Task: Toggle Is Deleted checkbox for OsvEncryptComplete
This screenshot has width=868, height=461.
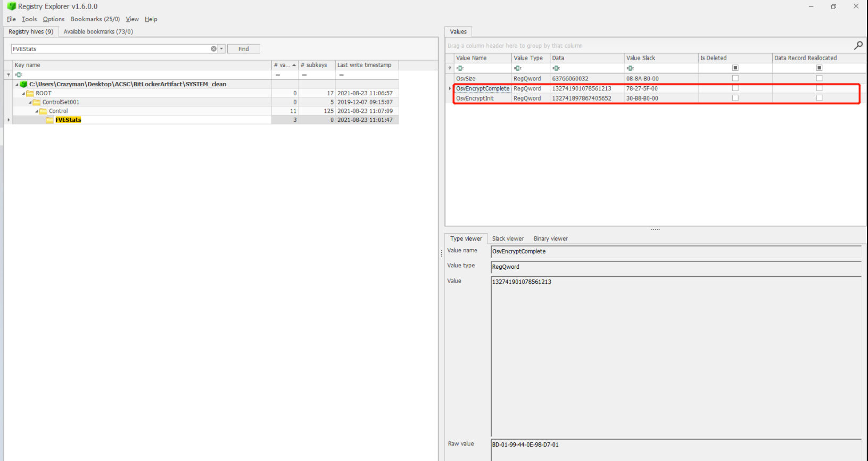Action: [735, 88]
